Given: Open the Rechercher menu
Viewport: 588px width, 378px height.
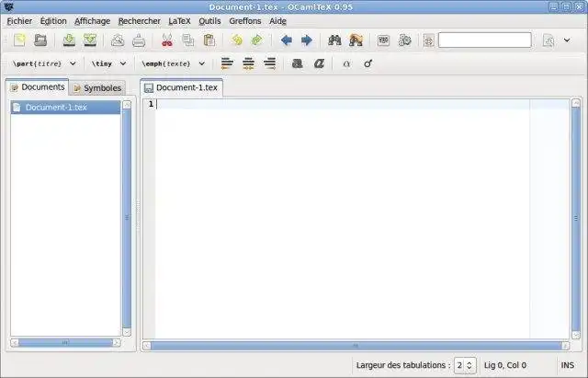Looking at the screenshot, I should pos(139,21).
